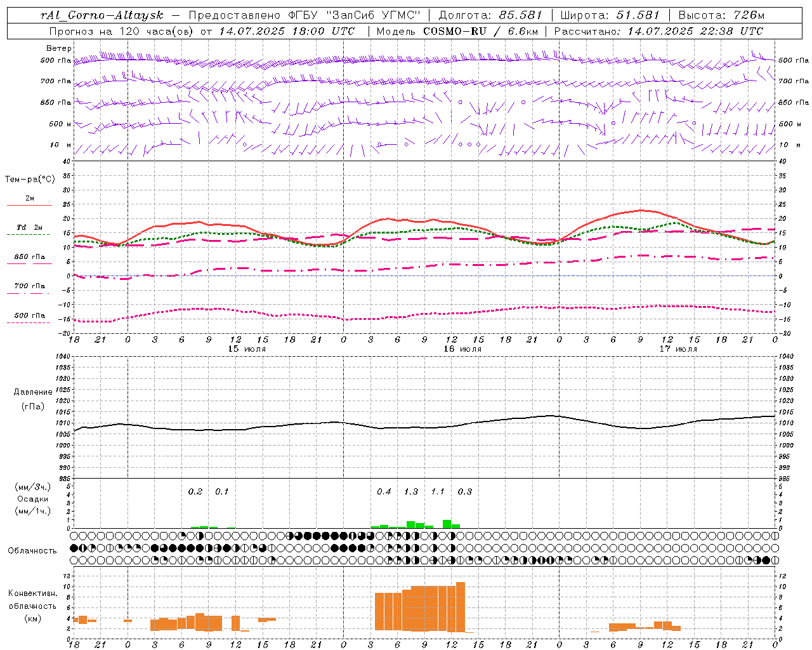This screenshot has height=650, width=812.
Task: Click the 0.2 precipitation amount value
Action: point(195,492)
